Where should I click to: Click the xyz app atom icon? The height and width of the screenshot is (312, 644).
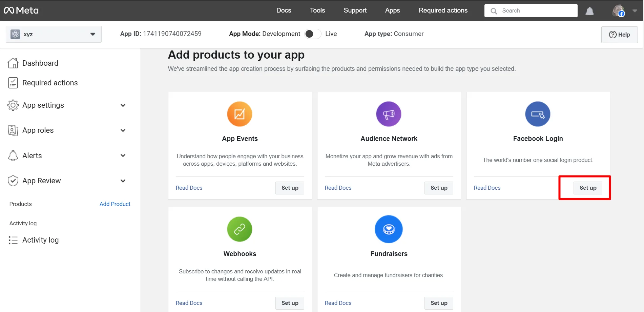click(x=15, y=34)
